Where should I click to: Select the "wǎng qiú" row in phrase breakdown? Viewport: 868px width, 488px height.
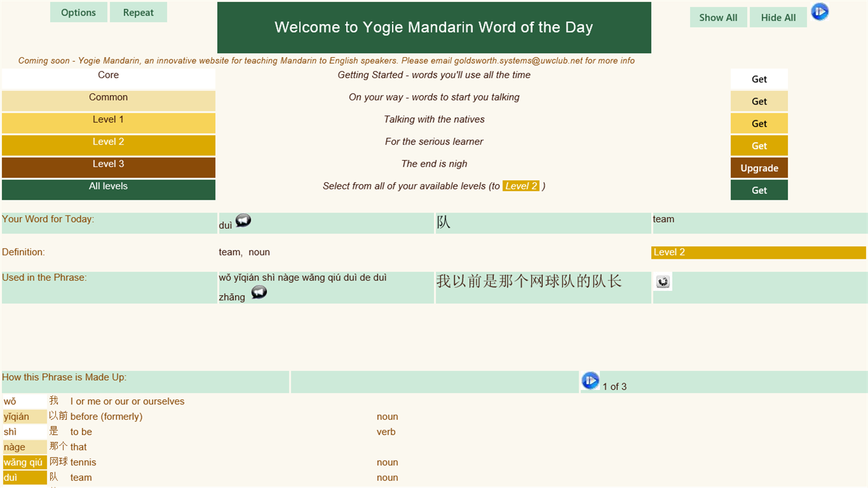point(24,462)
